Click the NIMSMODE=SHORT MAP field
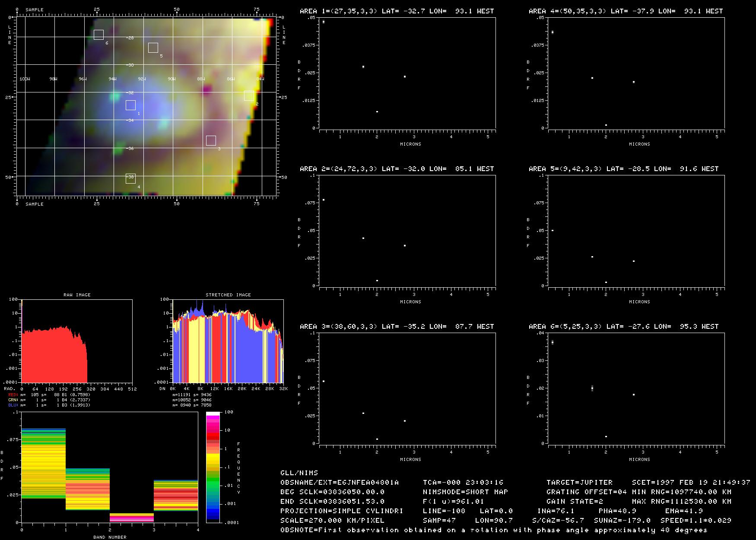 click(x=465, y=492)
